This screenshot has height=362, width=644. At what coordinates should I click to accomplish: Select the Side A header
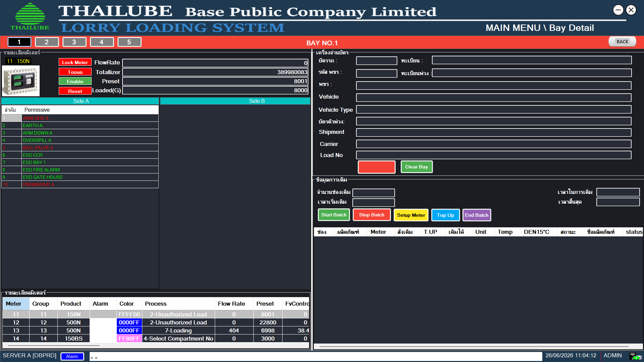tap(80, 101)
